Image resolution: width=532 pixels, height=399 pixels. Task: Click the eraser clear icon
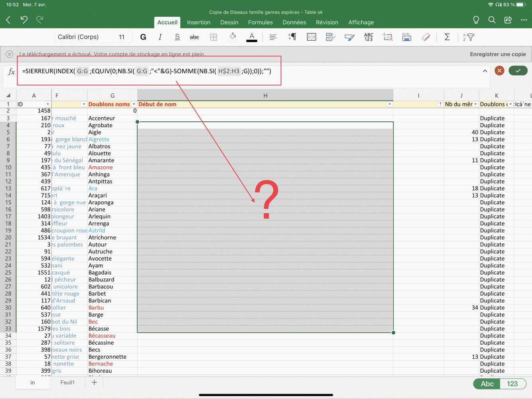(426, 37)
